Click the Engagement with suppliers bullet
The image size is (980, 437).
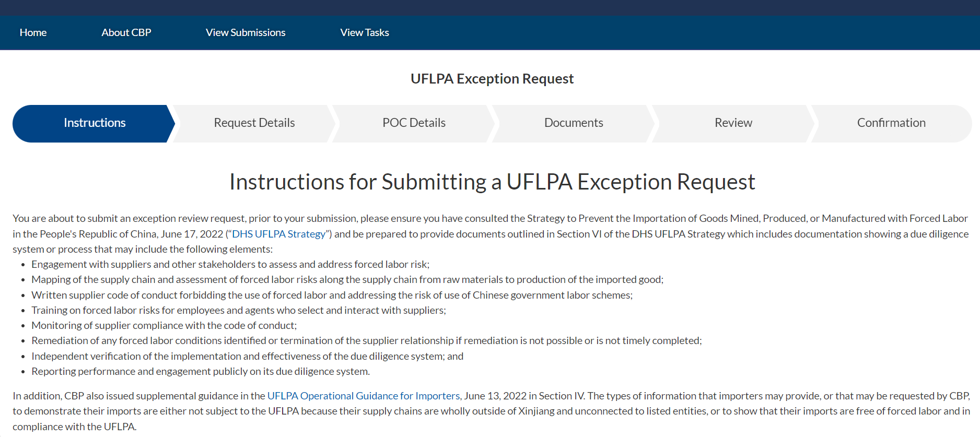(230, 264)
